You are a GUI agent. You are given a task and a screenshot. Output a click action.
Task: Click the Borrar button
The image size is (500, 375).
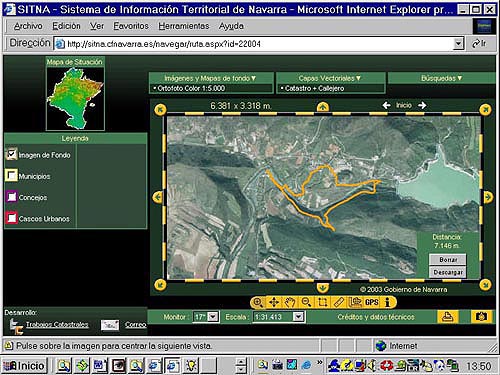tap(448, 259)
